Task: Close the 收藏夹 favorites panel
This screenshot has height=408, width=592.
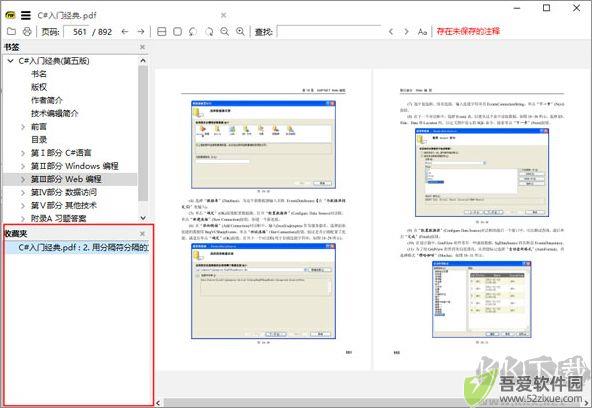Action: pos(142,234)
